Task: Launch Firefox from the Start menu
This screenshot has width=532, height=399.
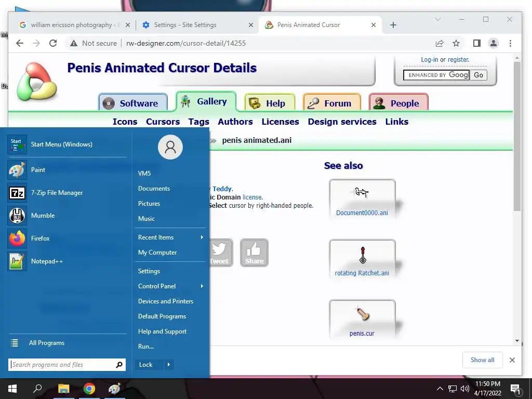Action: pos(67,238)
